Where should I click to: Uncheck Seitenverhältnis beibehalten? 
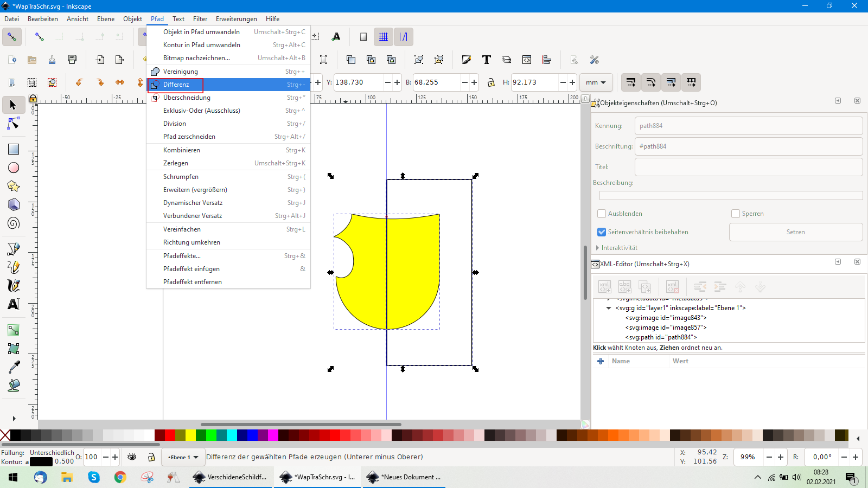coord(602,232)
